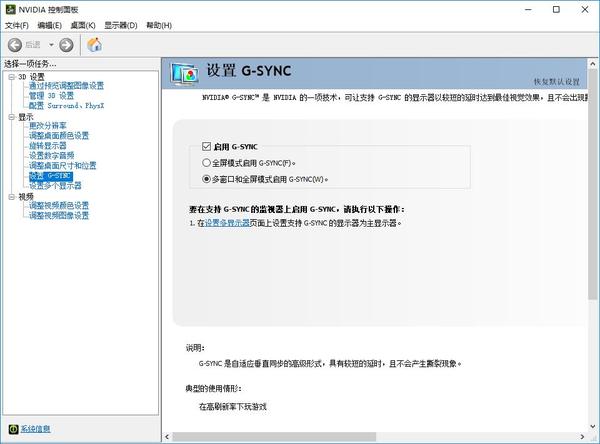The image size is (600, 444).
Task: Maximize the NVIDIA control panel window
Action: click(556, 9)
